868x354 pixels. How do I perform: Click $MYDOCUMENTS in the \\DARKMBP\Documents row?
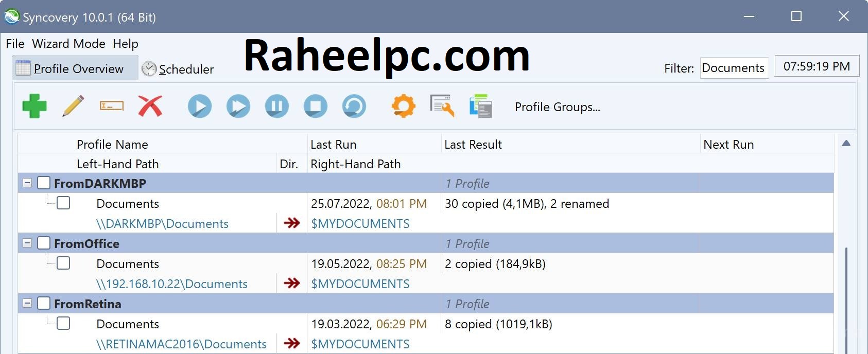coord(360,224)
